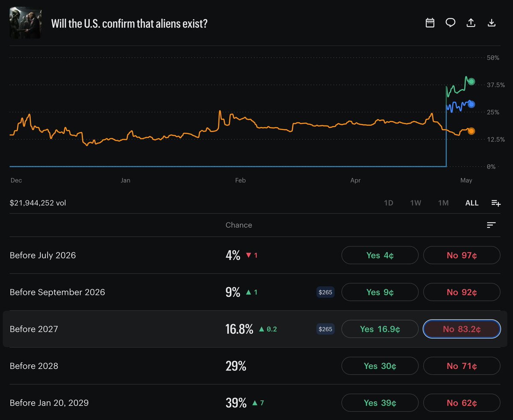The width and height of the screenshot is (513, 420).
Task: Buy No 71¢ for Before 2028
Action: [x=462, y=366]
